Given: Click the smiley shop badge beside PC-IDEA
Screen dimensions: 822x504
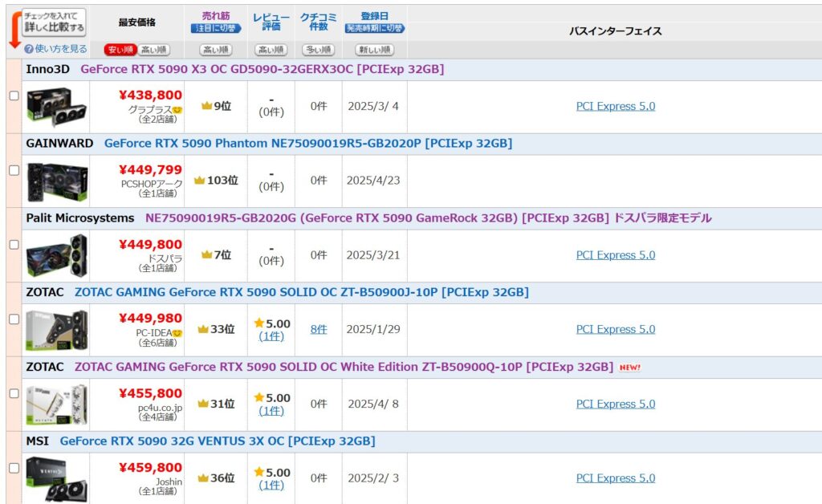Looking at the screenshot, I should coord(177,333).
